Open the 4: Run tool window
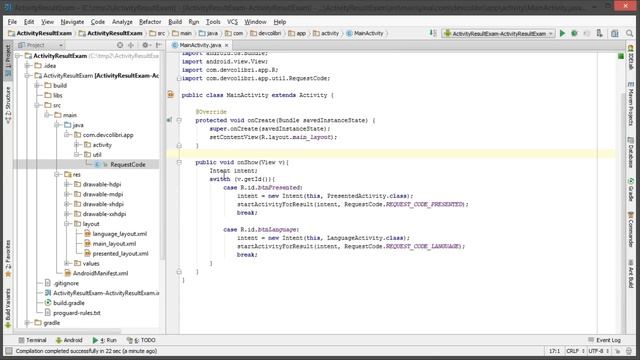The height and width of the screenshot is (360, 640). (104, 340)
